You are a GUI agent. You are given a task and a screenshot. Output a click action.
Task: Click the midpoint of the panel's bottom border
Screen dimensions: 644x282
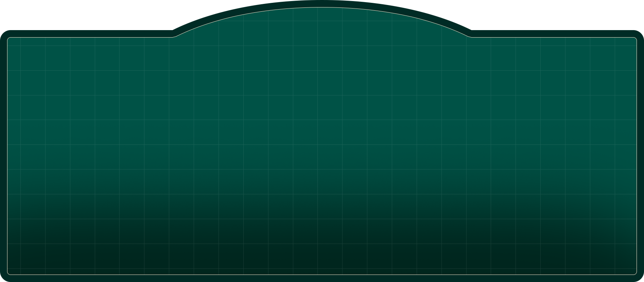click(322, 275)
